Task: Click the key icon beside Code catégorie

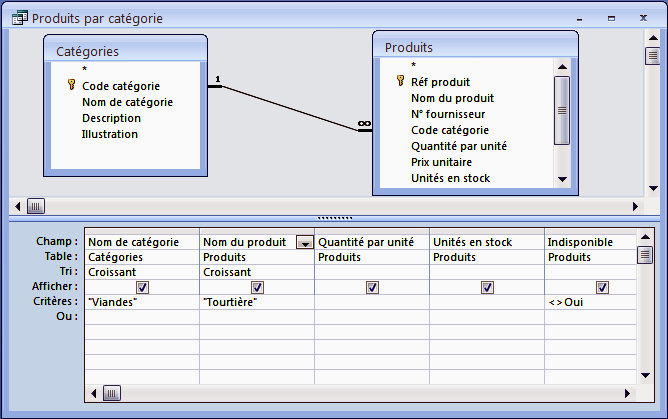Action: [72, 85]
